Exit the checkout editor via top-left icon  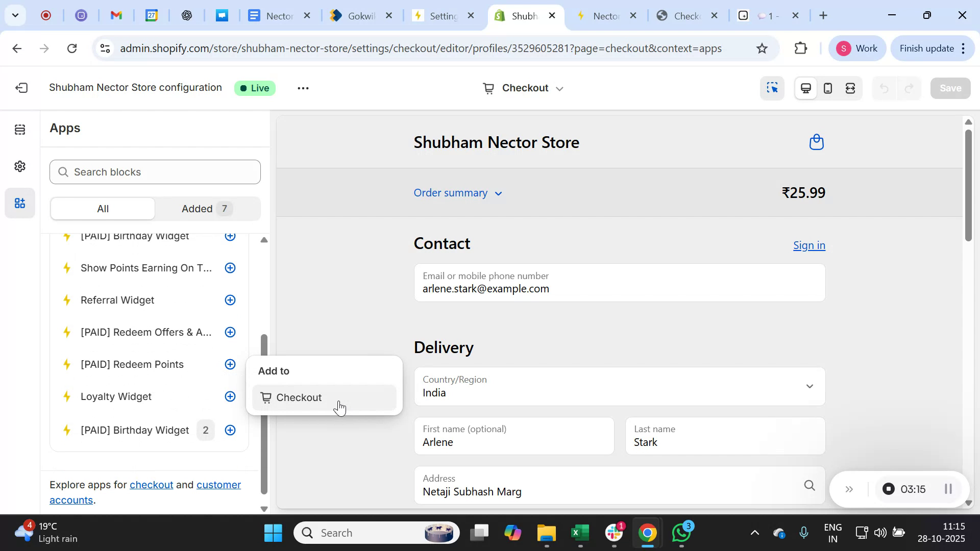click(x=21, y=88)
